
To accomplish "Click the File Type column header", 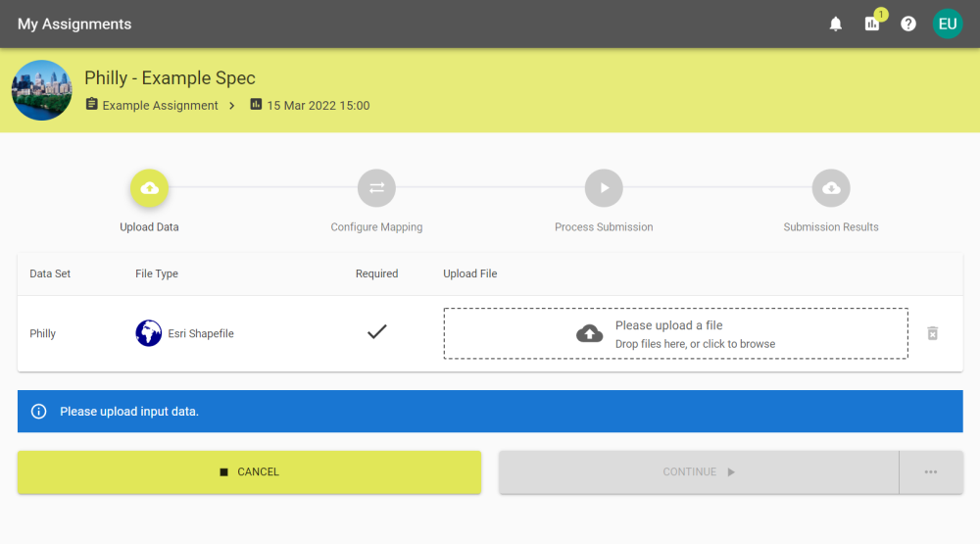I will point(157,273).
